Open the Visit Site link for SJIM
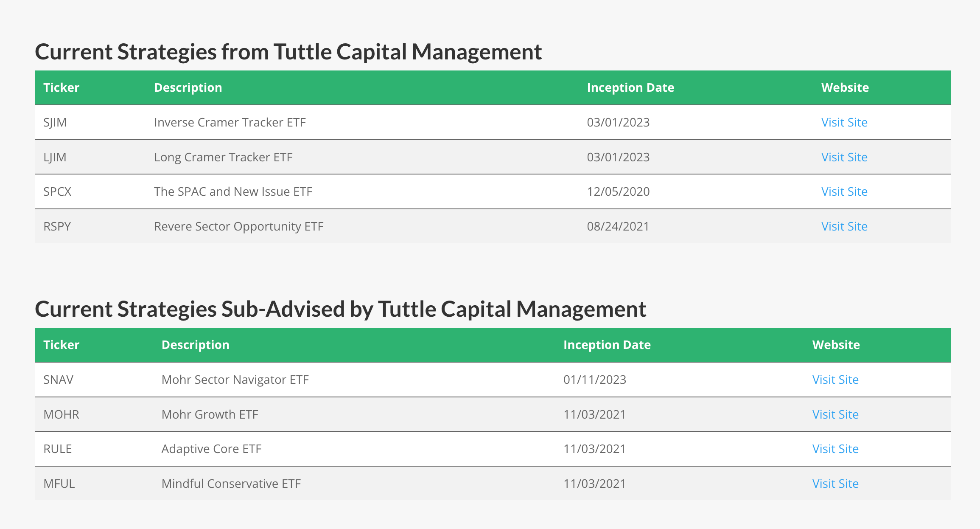The width and height of the screenshot is (980, 529). (844, 122)
